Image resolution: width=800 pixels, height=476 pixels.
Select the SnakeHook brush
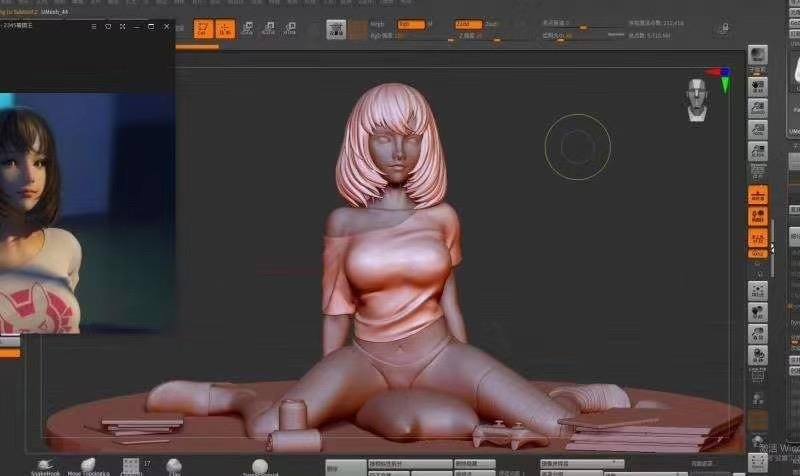[46, 465]
